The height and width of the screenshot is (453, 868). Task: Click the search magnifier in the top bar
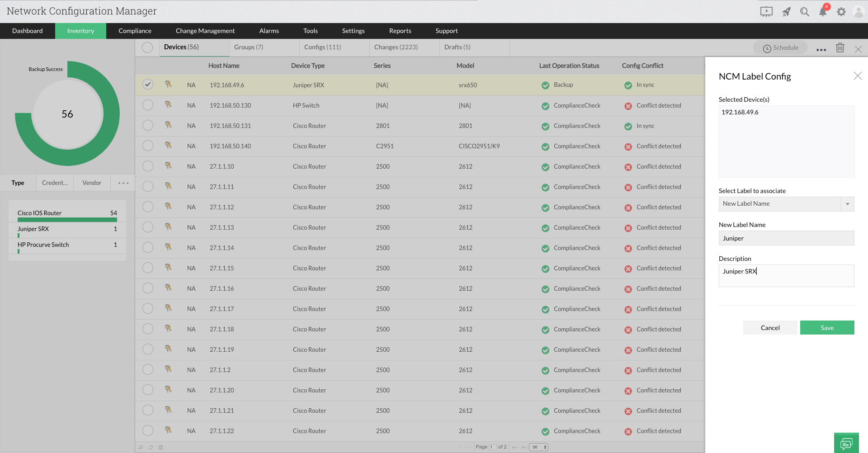click(805, 11)
